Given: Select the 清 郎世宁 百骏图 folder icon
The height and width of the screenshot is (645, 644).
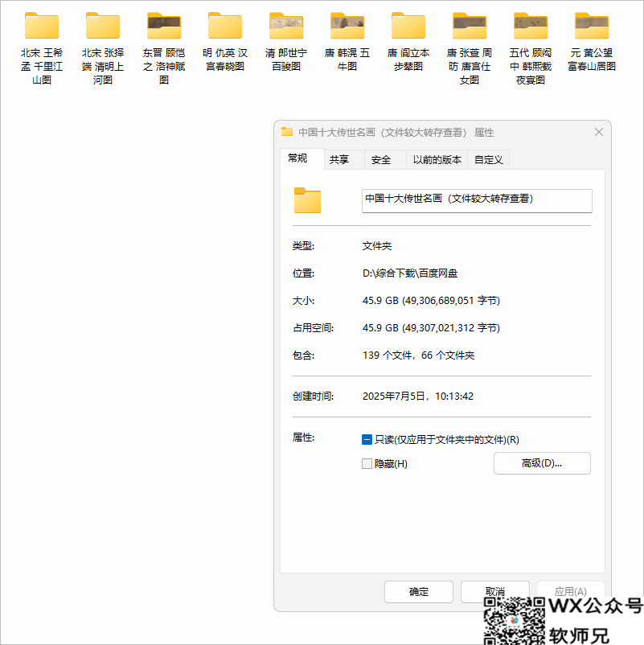Looking at the screenshot, I should click(x=286, y=26).
